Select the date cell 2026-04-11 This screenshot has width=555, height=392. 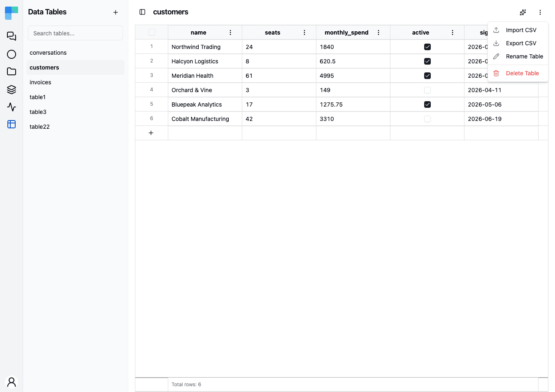click(x=501, y=90)
